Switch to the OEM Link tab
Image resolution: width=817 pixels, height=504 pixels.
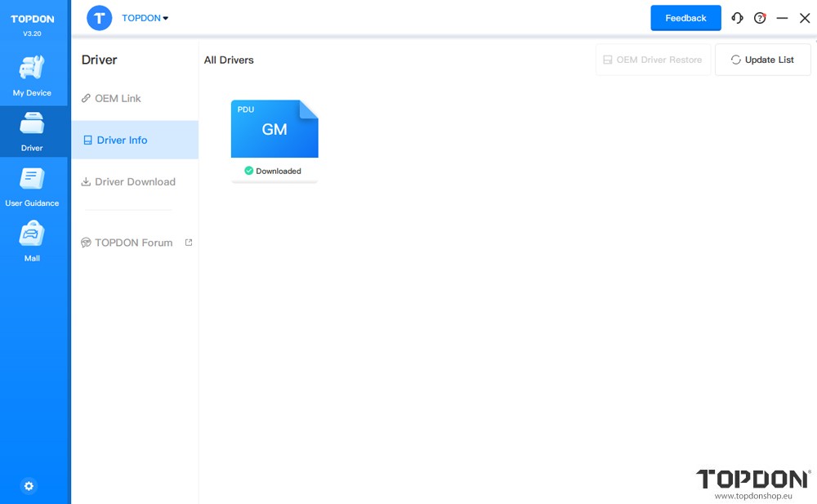pos(118,98)
